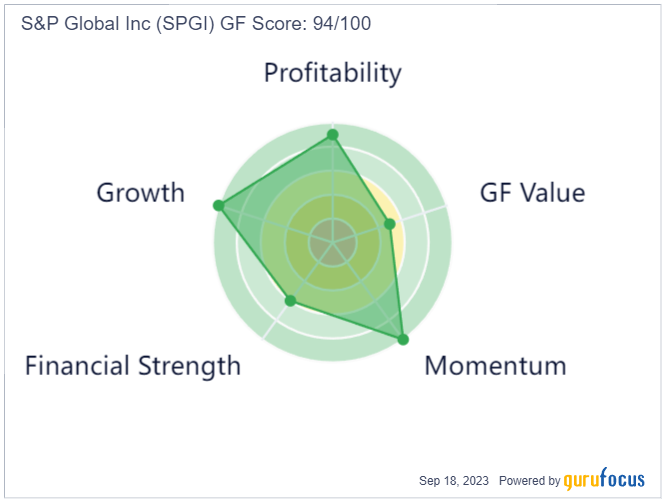The height and width of the screenshot is (502, 666).
Task: Click the Sep 18, 2023 date
Action: tap(454, 481)
